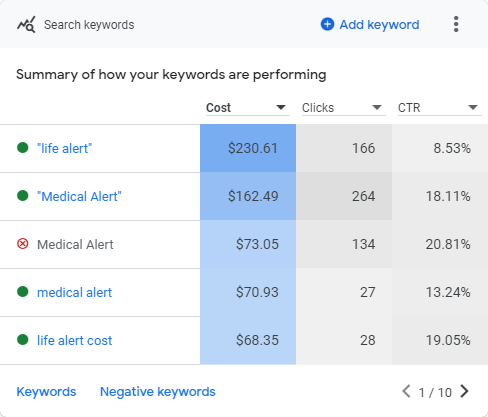This screenshot has height=417, width=488.
Task: Go to next page of keywords
Action: (464, 391)
